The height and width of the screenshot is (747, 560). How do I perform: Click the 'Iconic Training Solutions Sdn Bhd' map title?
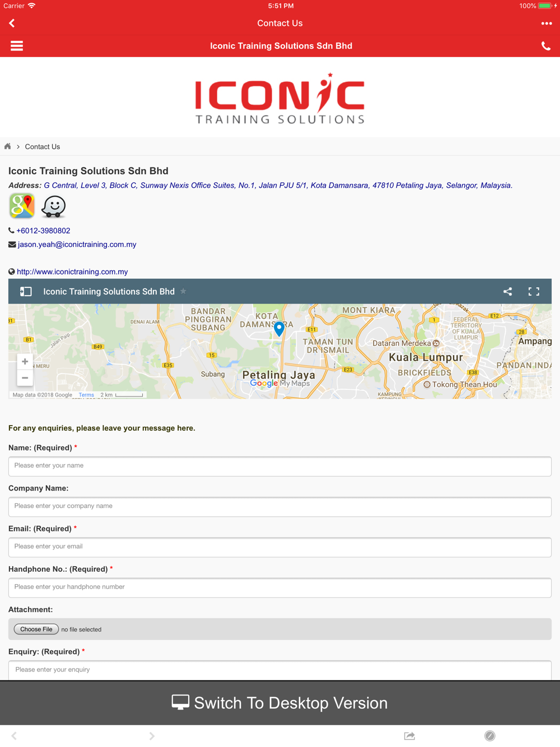pos(109,292)
